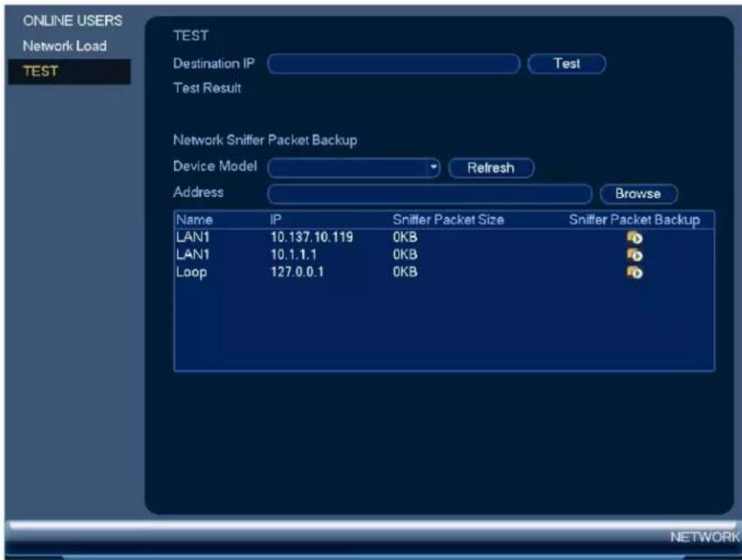Click the Name column header
Image resolution: width=742 pixels, height=560 pixels.
[x=195, y=219]
